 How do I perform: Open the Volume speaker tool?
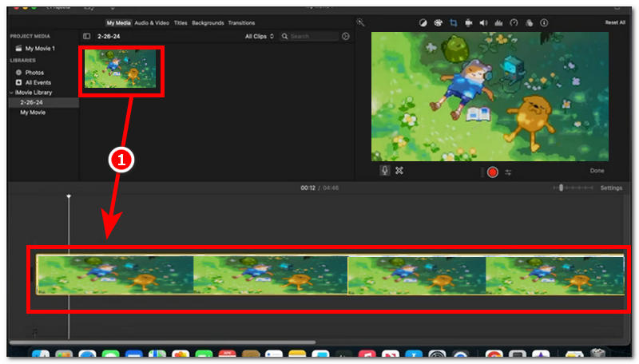coord(484,23)
